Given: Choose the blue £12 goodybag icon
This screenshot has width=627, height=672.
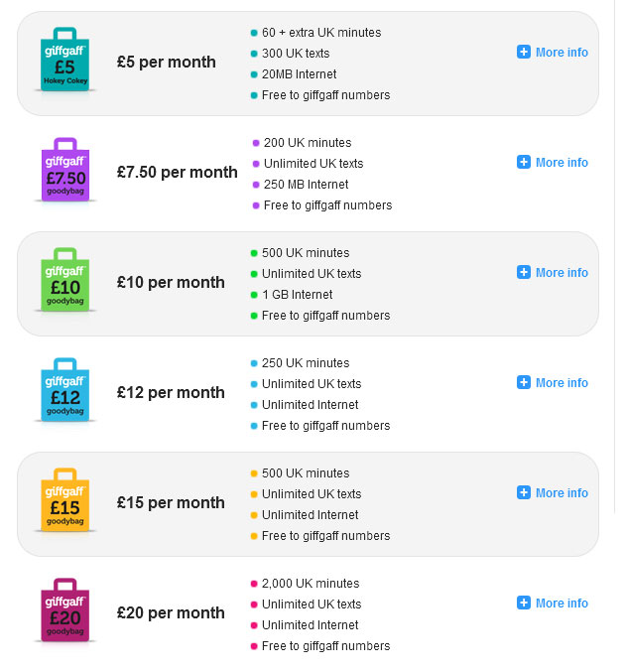Looking at the screenshot, I should tap(64, 389).
